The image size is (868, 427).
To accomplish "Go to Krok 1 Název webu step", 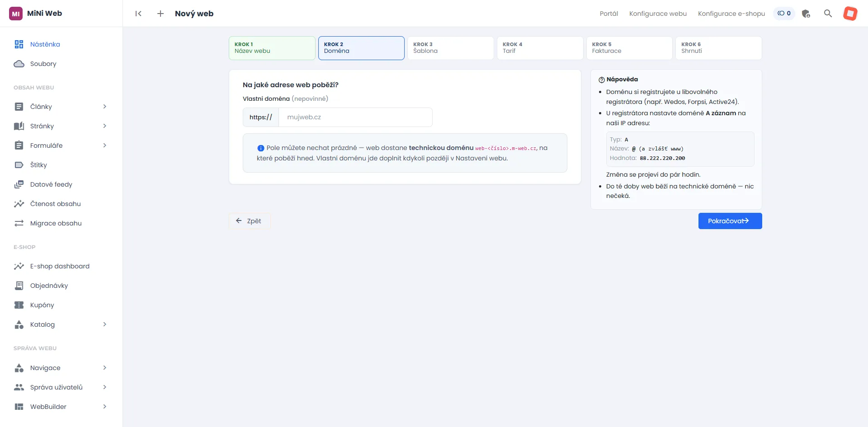I will [272, 48].
